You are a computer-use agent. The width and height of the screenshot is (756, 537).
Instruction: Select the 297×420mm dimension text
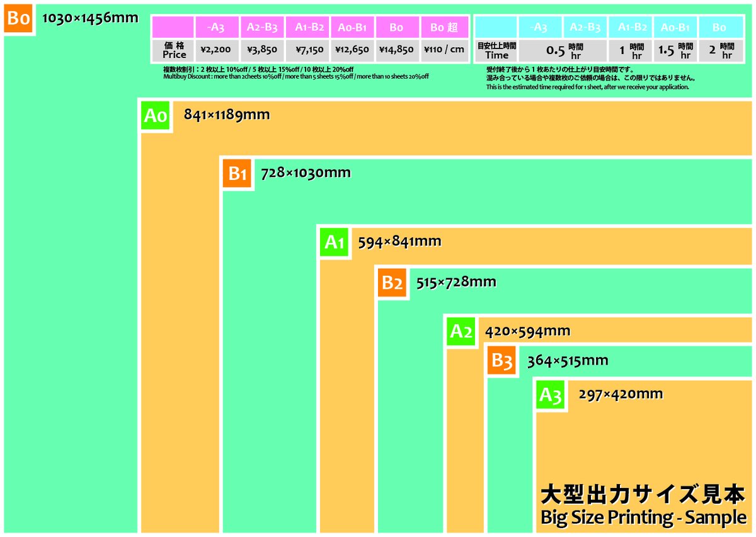621,394
